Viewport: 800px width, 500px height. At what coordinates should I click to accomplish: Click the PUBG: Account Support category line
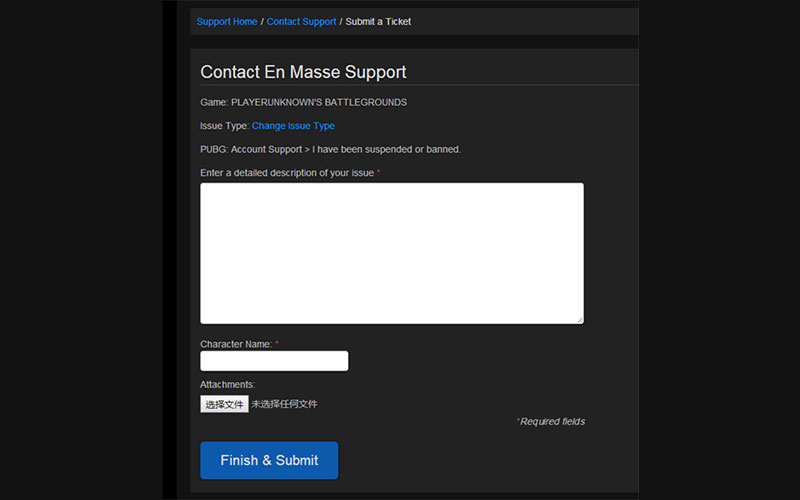click(x=330, y=149)
